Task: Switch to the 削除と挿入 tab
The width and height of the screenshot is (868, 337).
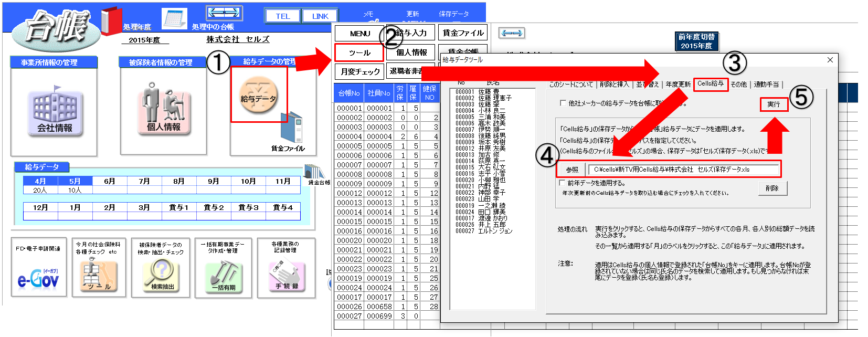Action: pyautogui.click(x=614, y=85)
